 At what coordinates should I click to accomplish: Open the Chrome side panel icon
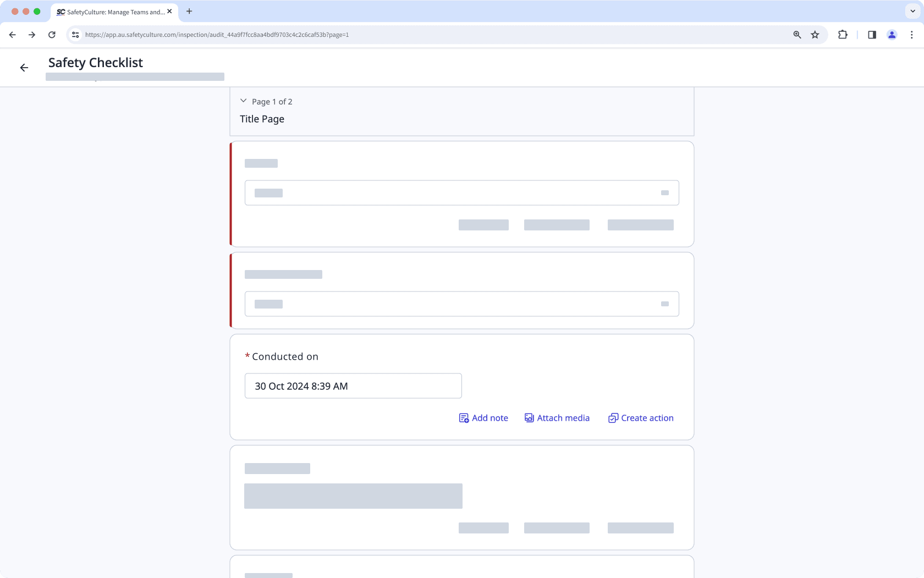coord(872,35)
